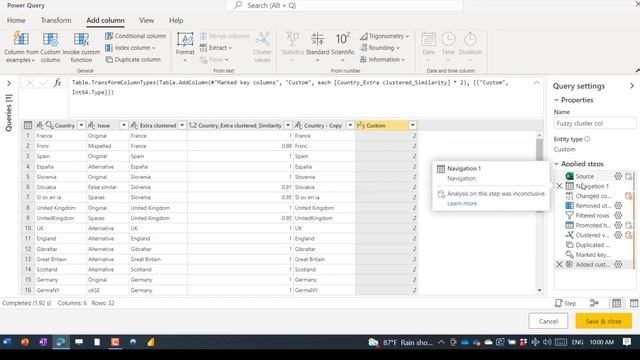Open Information dropdown
The height and width of the screenshot is (360, 640).
click(x=382, y=60)
